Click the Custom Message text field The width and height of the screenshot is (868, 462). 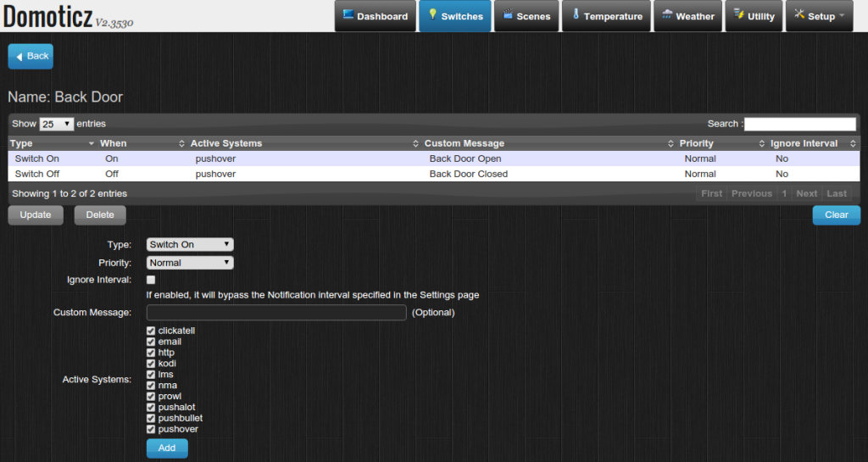tap(276, 313)
